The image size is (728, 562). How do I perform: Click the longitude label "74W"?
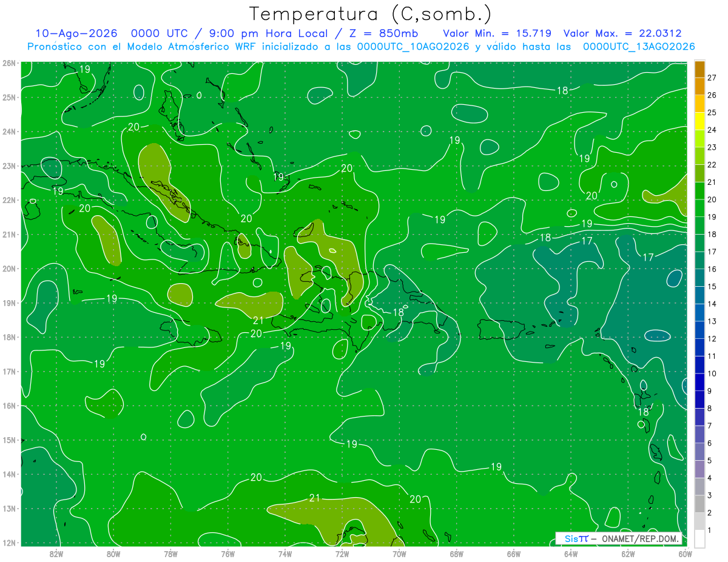point(285,554)
